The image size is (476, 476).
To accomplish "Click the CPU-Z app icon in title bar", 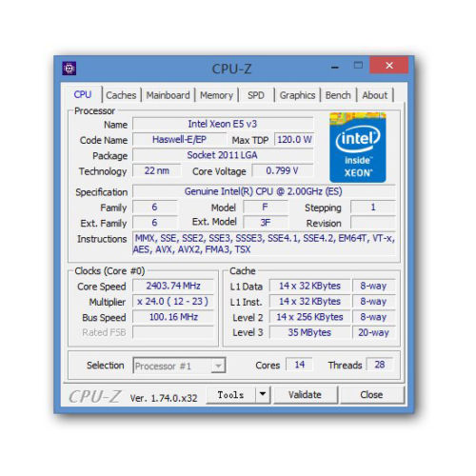I will tap(69, 69).
